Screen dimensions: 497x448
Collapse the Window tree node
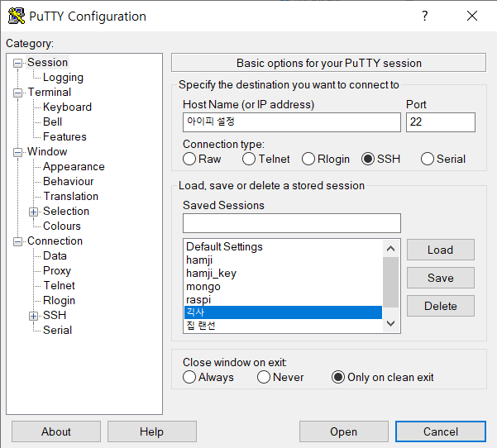[x=17, y=152]
